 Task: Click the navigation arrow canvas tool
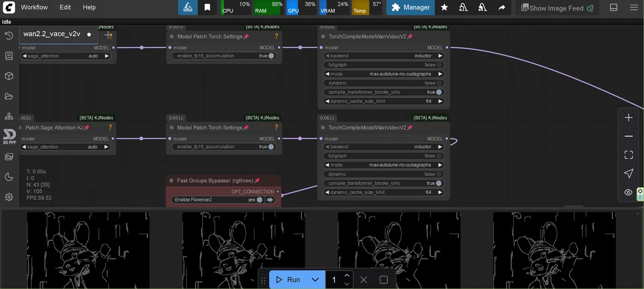628,174
